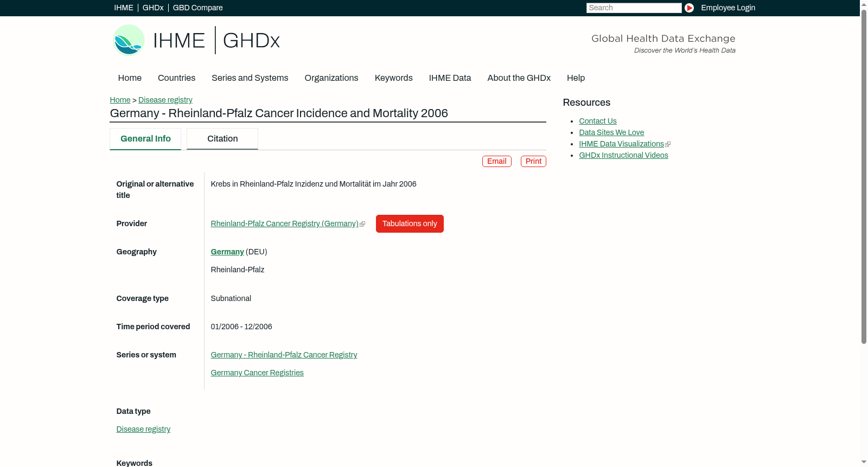
Task: Click the Krebs in Rheinland-Pfalz alternative title text
Action: [x=314, y=184]
